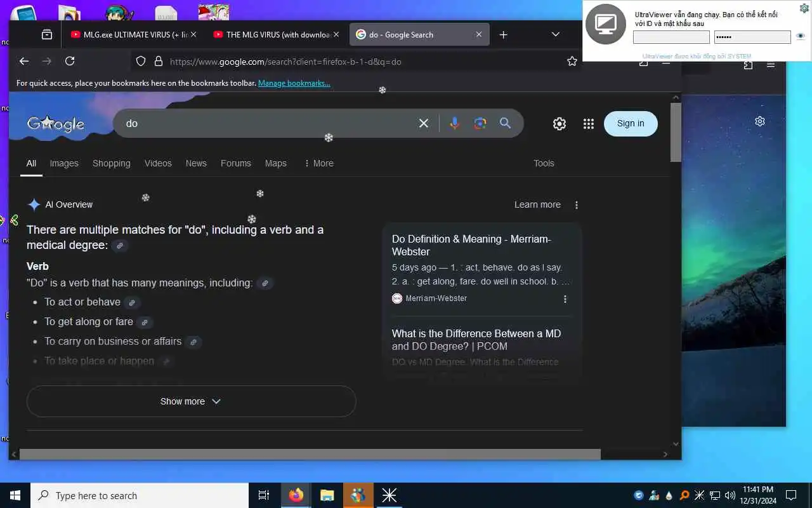Clear the search box with X
Screen dimensions: 812x508
424,123
